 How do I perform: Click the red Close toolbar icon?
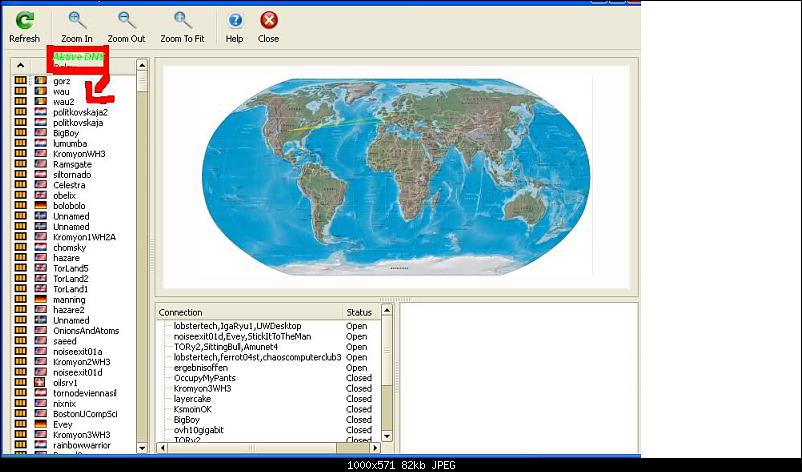(x=269, y=20)
